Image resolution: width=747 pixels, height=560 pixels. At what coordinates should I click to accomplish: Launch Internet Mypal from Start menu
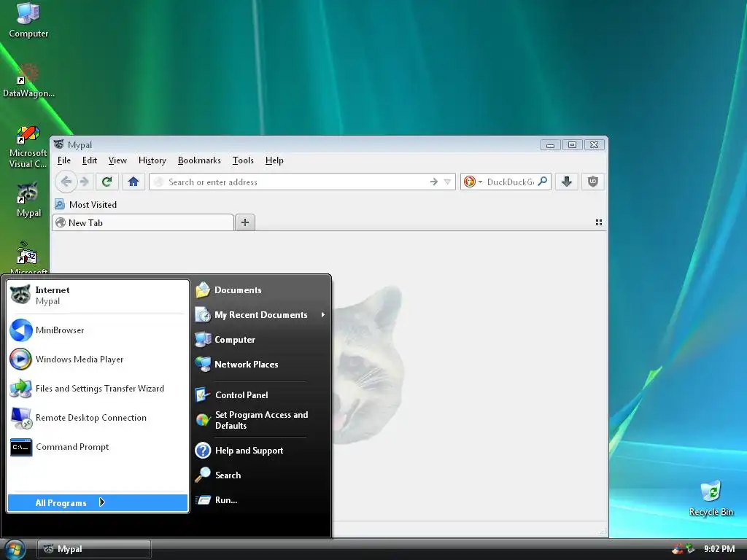[x=98, y=295]
